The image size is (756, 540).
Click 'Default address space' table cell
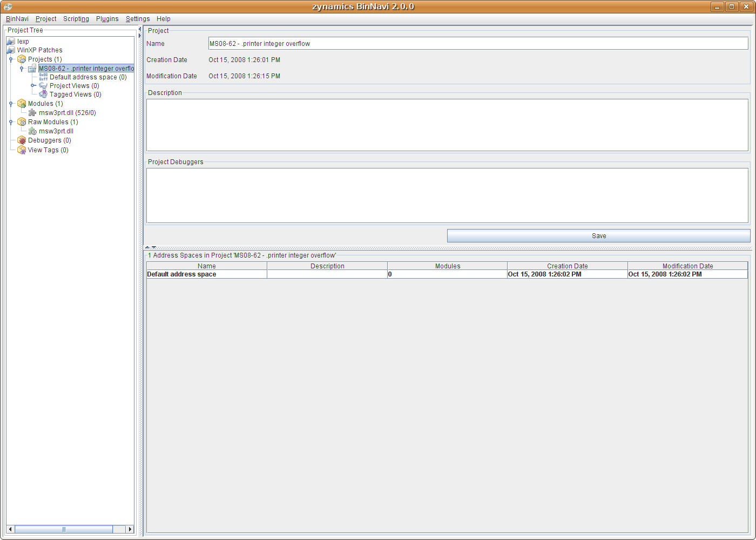click(207, 274)
